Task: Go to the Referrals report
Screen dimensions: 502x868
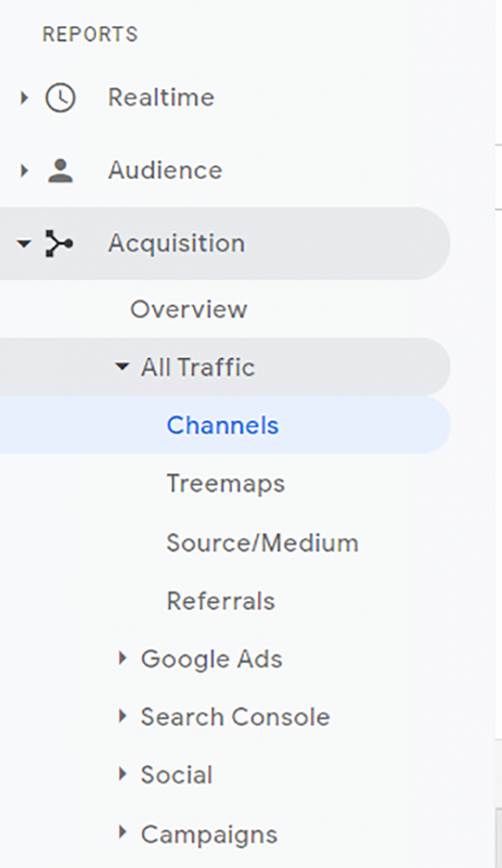Action: point(220,601)
